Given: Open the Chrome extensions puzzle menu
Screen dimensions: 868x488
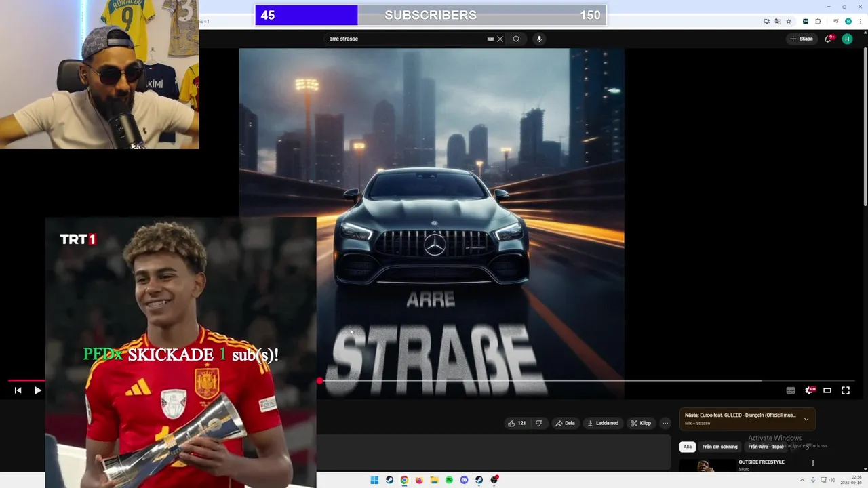Looking at the screenshot, I should [818, 21].
